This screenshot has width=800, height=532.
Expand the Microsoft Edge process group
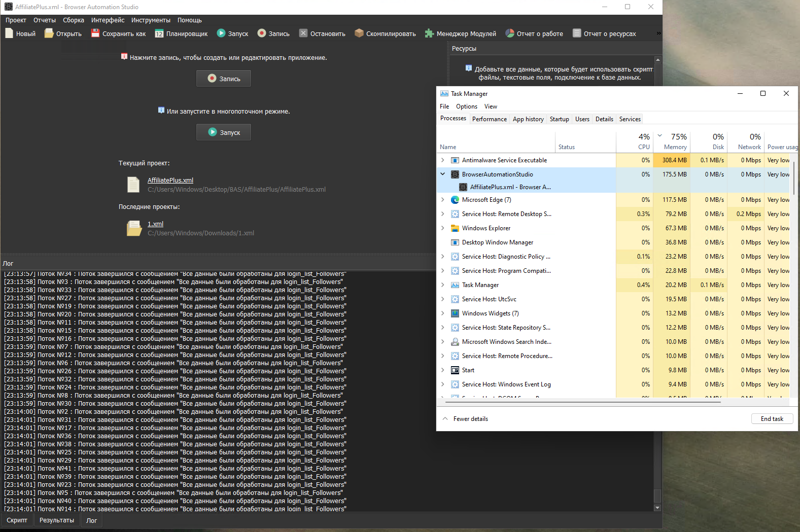(x=443, y=200)
